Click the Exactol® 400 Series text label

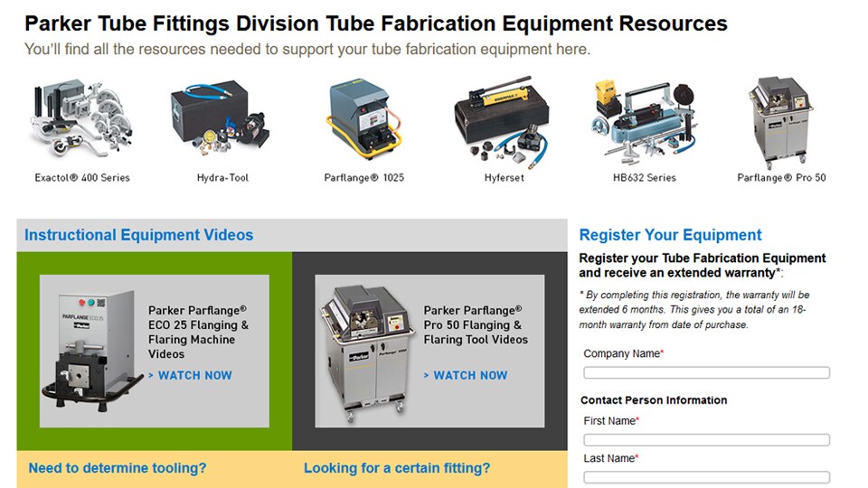point(82,178)
